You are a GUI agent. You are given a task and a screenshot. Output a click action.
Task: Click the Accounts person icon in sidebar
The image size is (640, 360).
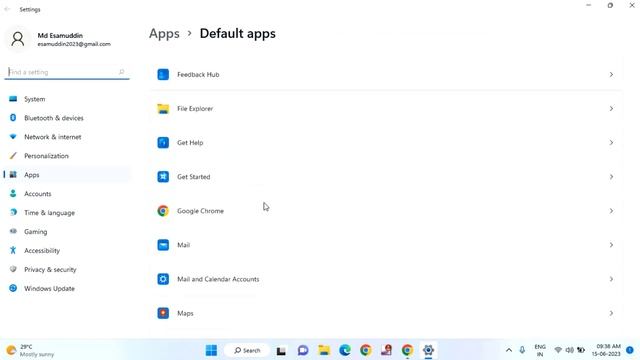click(13, 193)
